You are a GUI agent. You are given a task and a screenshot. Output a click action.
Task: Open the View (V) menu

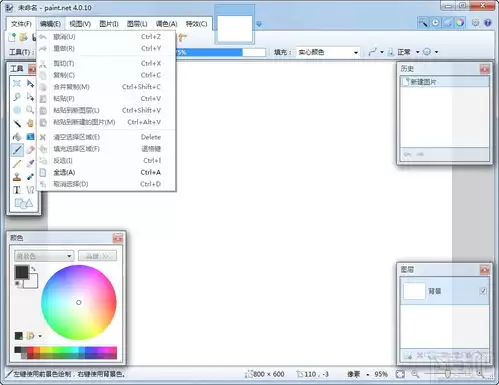(x=80, y=24)
